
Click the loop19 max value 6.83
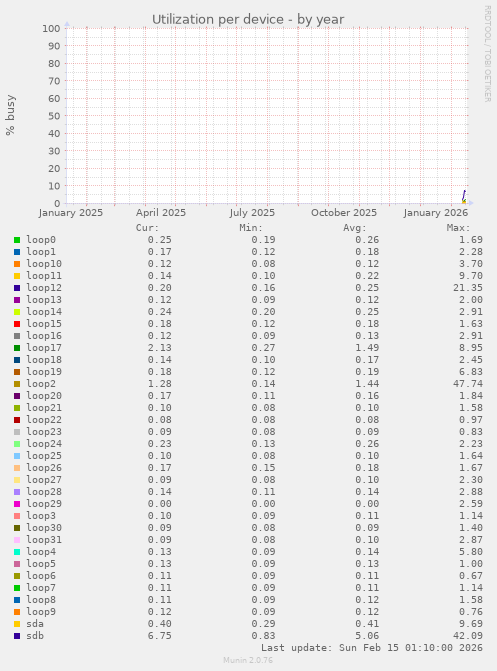pyautogui.click(x=471, y=372)
